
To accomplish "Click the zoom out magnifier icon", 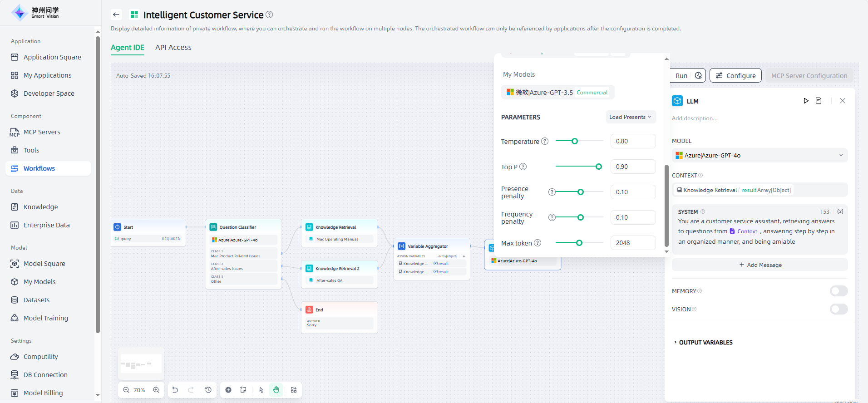I will pyautogui.click(x=126, y=390).
